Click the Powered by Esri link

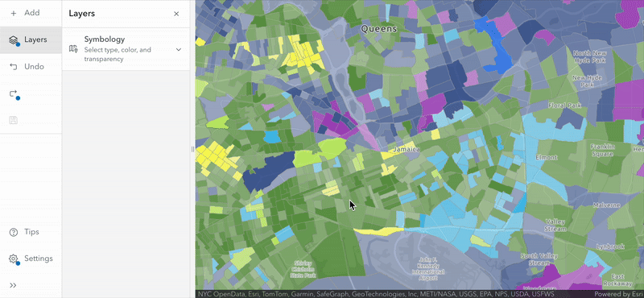click(x=618, y=294)
